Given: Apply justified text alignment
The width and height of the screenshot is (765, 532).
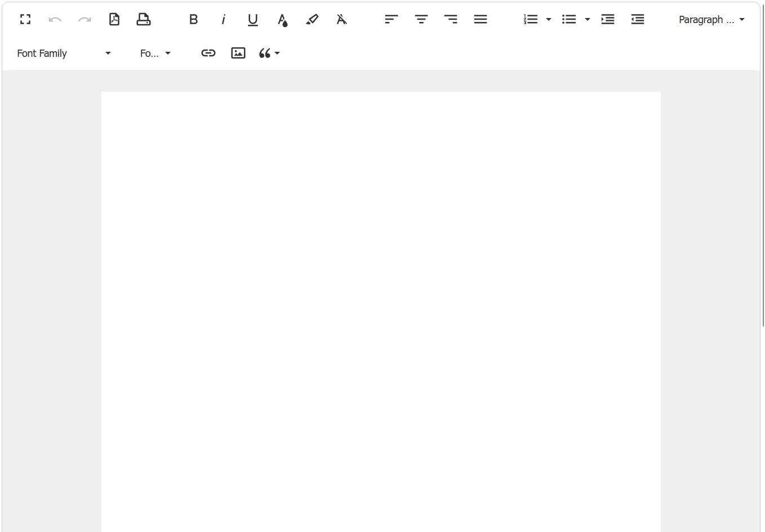Looking at the screenshot, I should pos(481,19).
